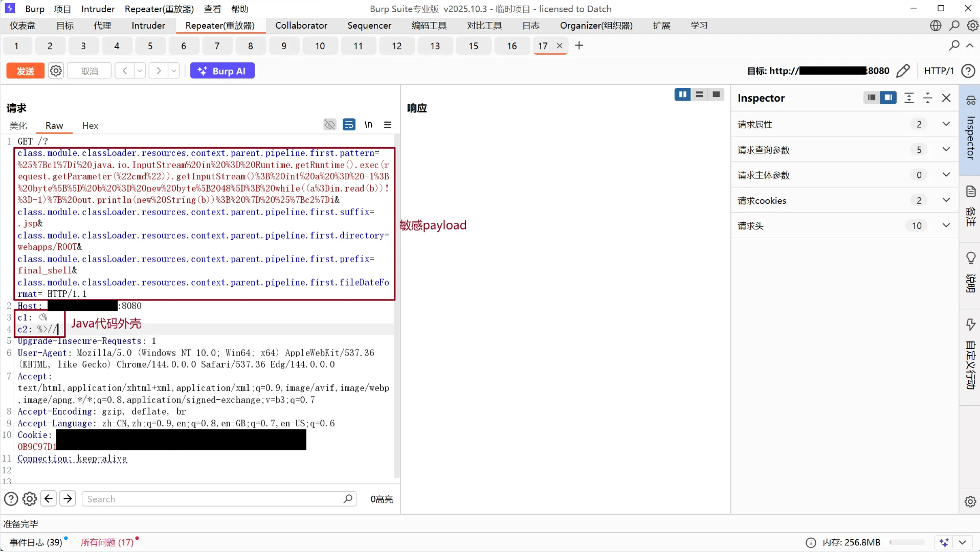
Task: Switch the request view to the 美化 tab
Action: coord(18,126)
